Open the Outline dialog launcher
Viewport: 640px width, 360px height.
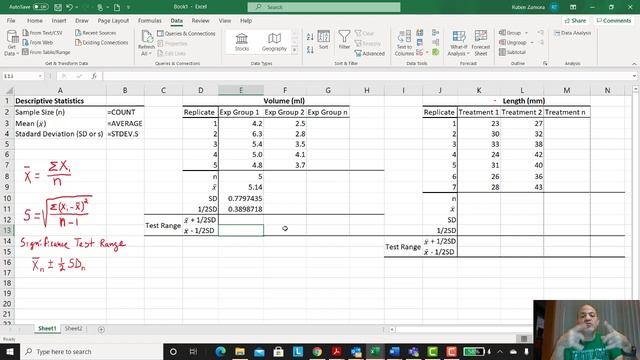[x=545, y=64]
